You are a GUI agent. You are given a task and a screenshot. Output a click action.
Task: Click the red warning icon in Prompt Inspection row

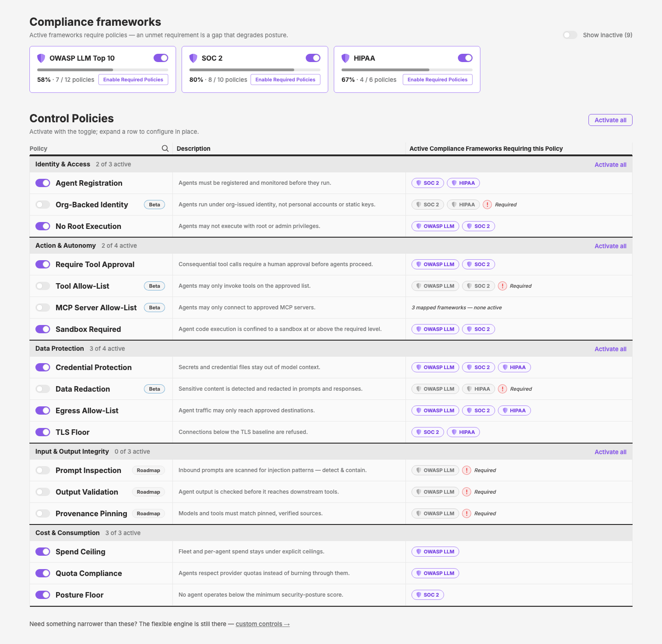coord(467,470)
